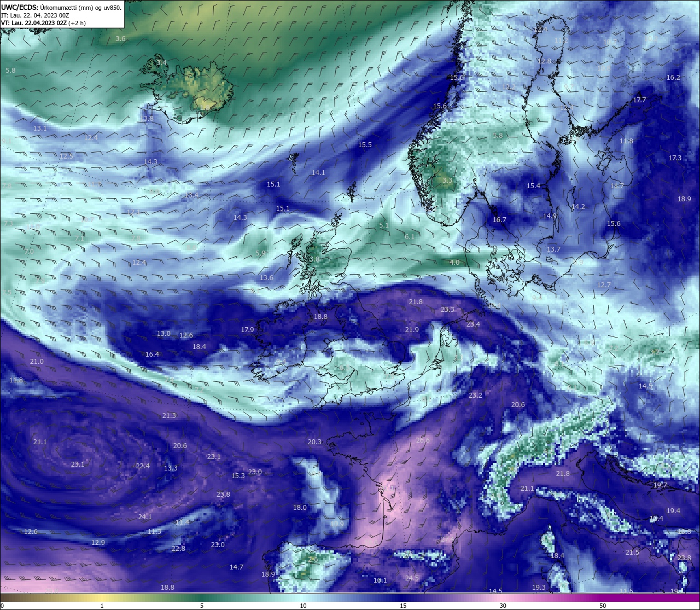
Task: Click the '19.7' value on the map
Action: point(660,485)
